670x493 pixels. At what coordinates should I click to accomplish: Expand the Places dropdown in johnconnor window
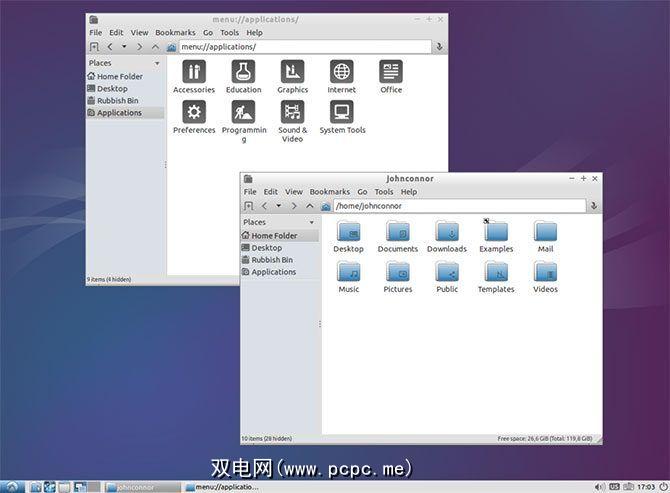point(312,222)
